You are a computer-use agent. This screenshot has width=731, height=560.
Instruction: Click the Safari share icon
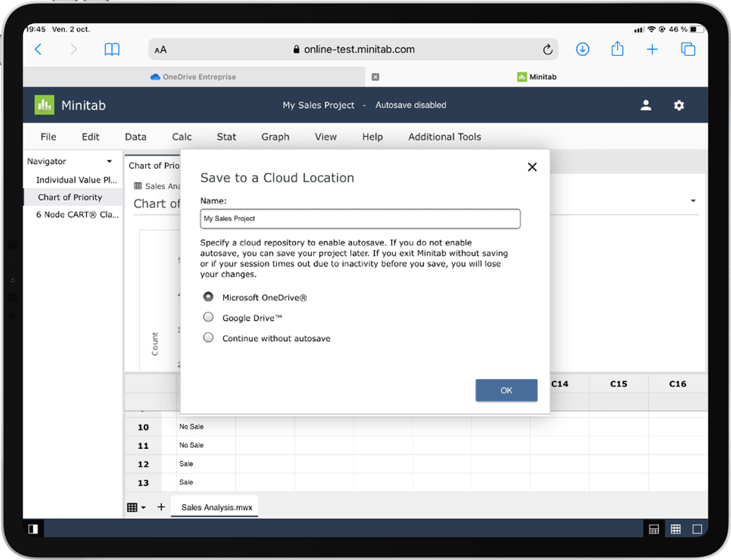click(617, 49)
